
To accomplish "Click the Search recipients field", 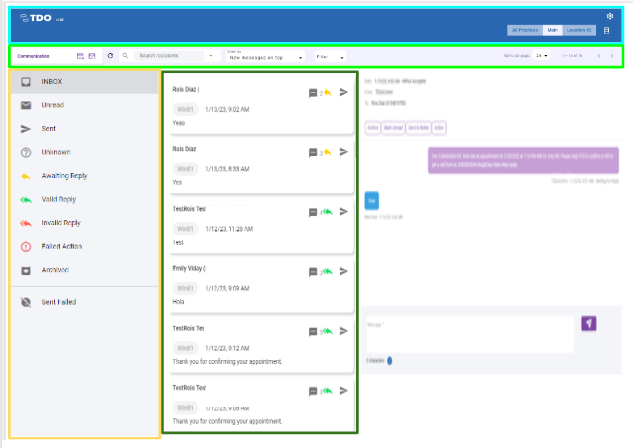I will [168, 56].
